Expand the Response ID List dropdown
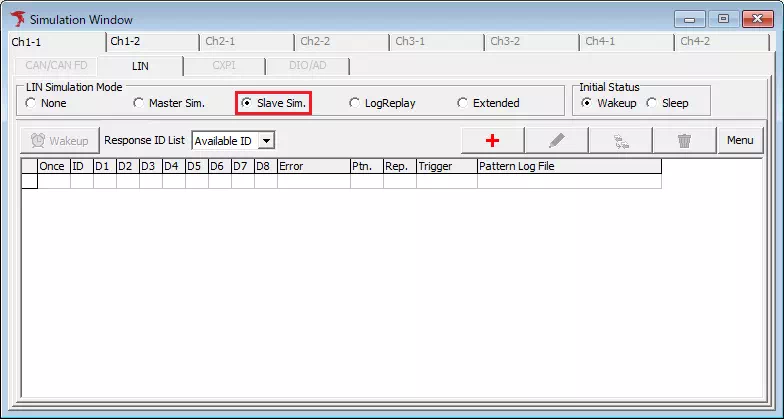 coord(266,141)
